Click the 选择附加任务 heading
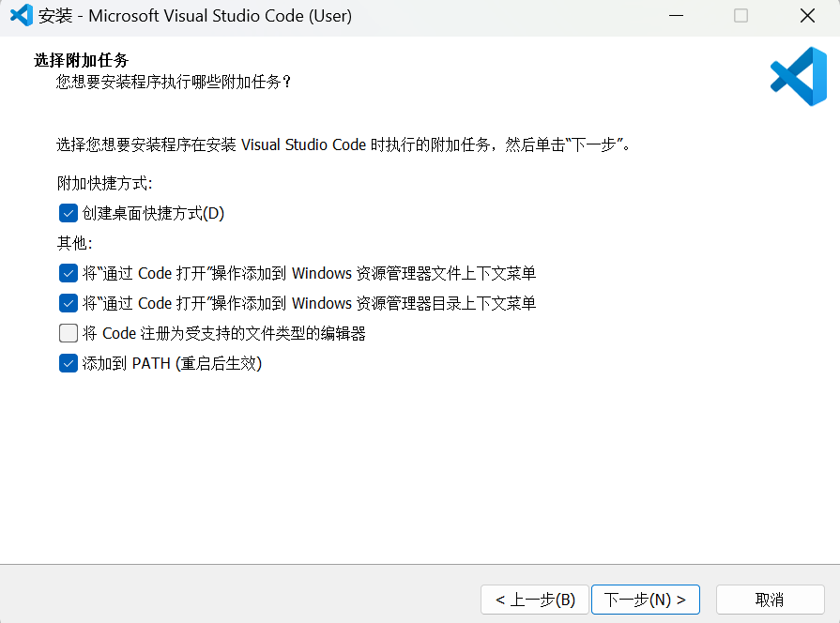This screenshot has width=840, height=623. [x=82, y=60]
